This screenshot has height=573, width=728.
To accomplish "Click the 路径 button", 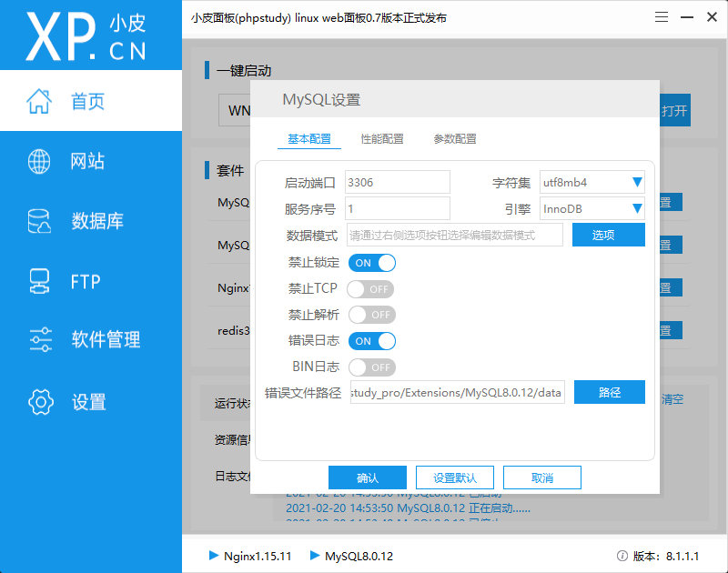I will click(x=609, y=392).
